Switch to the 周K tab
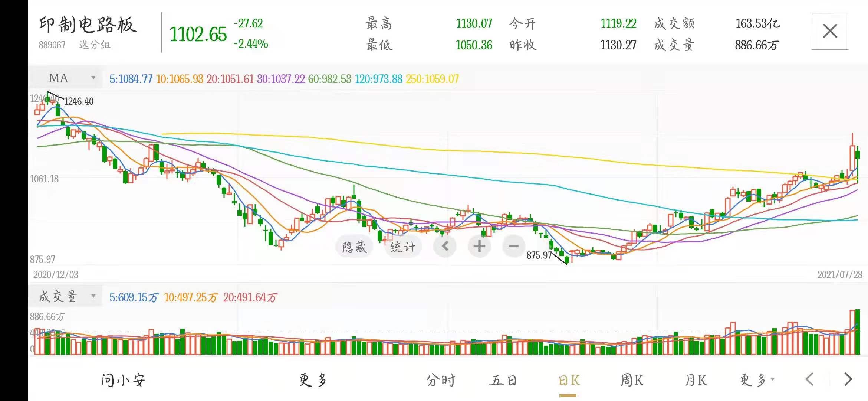The image size is (868, 401). click(632, 380)
